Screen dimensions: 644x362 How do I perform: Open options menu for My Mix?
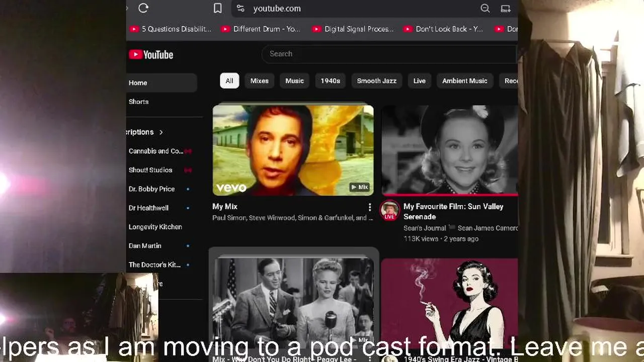(x=370, y=207)
